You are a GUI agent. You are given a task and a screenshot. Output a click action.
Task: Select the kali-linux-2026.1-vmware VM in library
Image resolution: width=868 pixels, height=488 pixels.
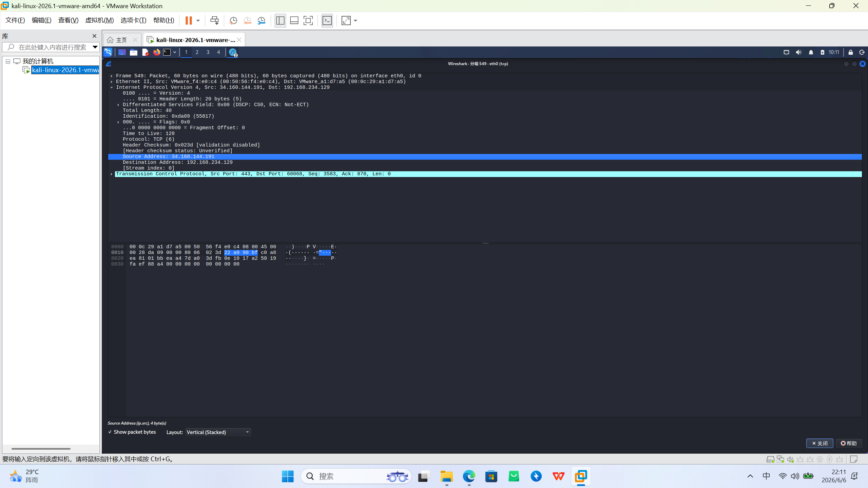point(65,70)
